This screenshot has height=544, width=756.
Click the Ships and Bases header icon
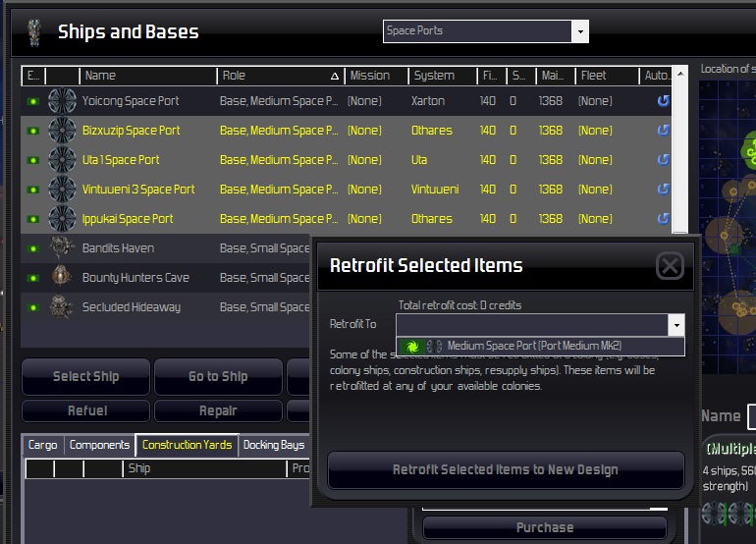34,32
